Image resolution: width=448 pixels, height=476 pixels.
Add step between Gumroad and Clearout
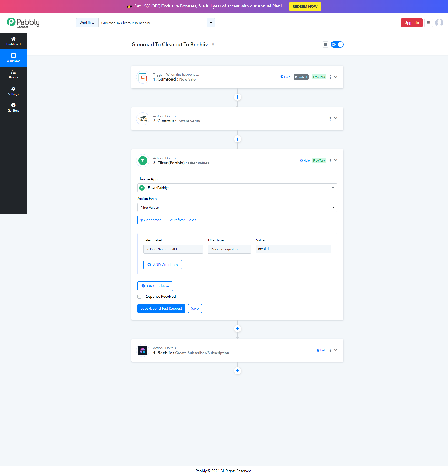coord(237,97)
